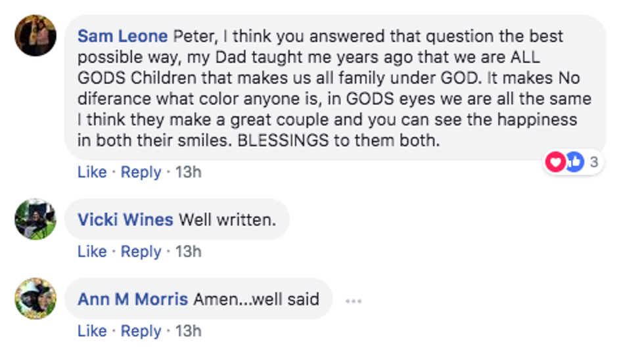Viewport: 644px width, 348px height.
Task: Open Vicki Wines' profile picture
Action: (35, 219)
